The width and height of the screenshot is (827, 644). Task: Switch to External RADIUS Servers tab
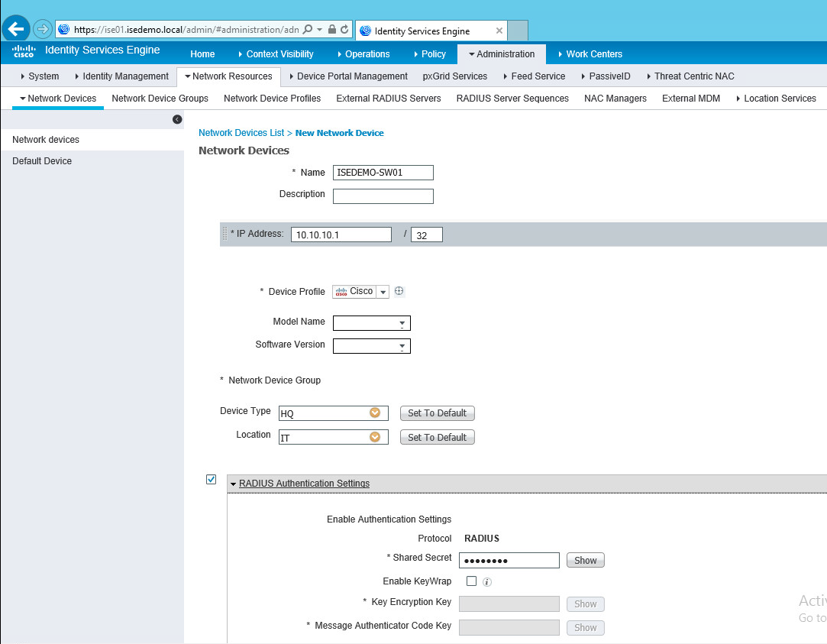tap(388, 98)
